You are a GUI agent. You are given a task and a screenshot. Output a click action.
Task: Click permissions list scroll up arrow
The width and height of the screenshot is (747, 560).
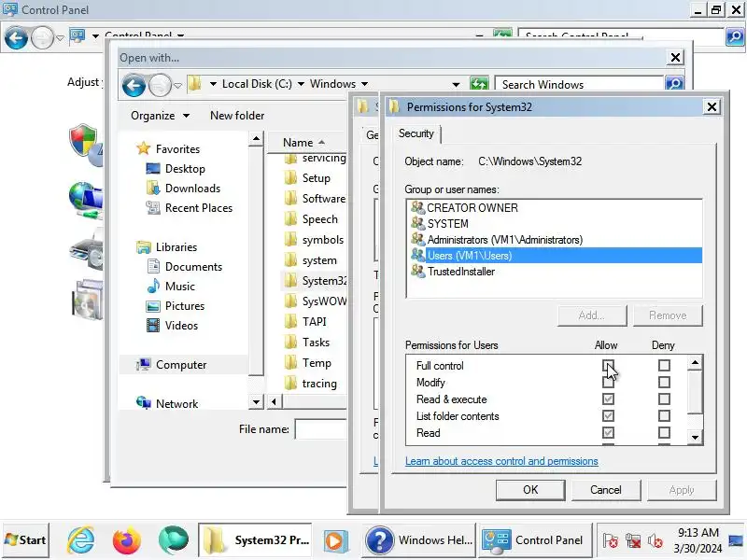coord(695,363)
